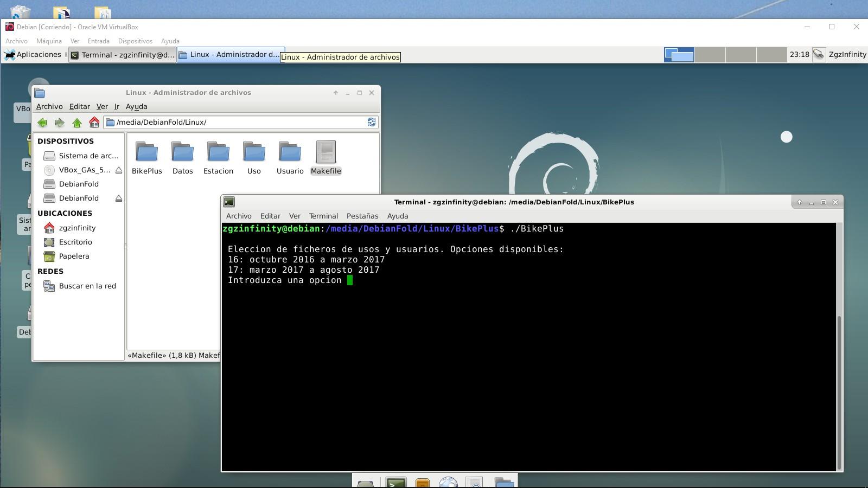Open the BikePlus folder

(147, 158)
